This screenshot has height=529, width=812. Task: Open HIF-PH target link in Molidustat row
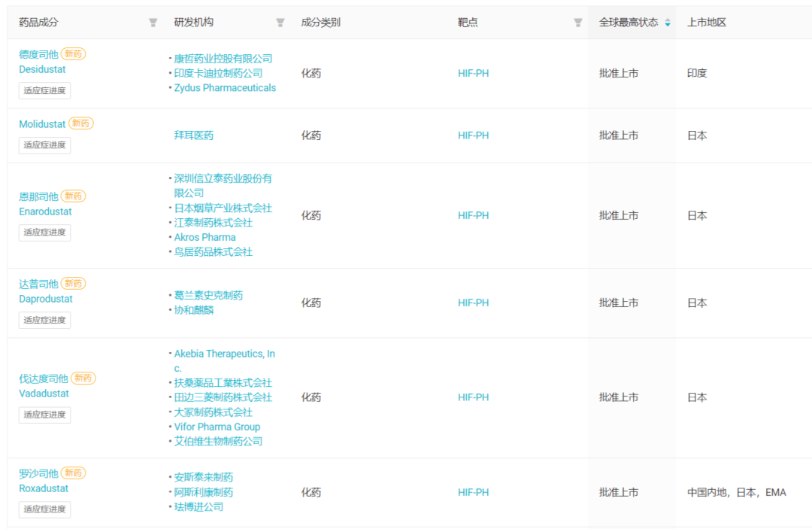(x=474, y=135)
